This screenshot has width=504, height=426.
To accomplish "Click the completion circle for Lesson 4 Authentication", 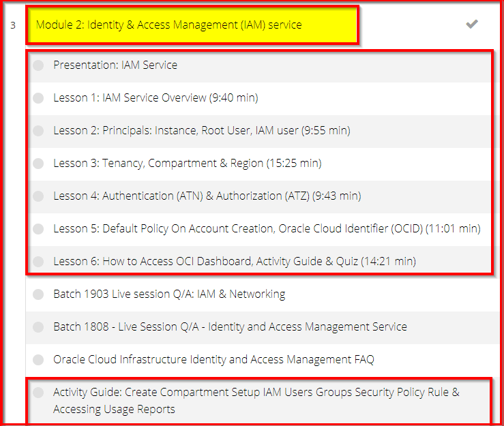I will [38, 196].
